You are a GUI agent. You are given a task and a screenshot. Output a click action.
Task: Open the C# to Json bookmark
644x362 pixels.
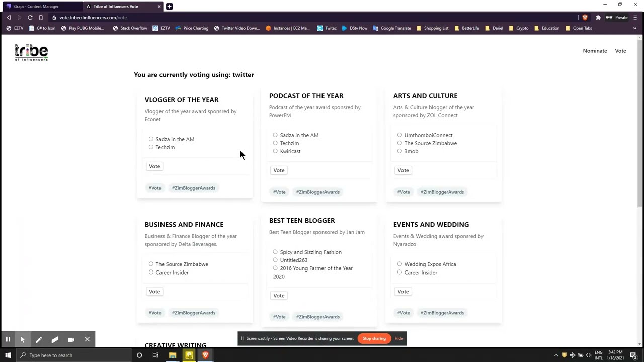[x=42, y=28]
